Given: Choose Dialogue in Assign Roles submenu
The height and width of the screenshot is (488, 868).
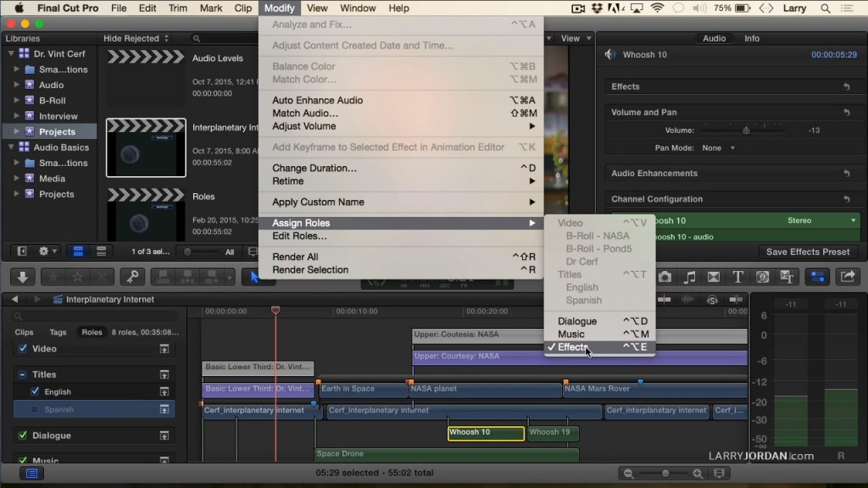Looking at the screenshot, I should pos(599,321).
